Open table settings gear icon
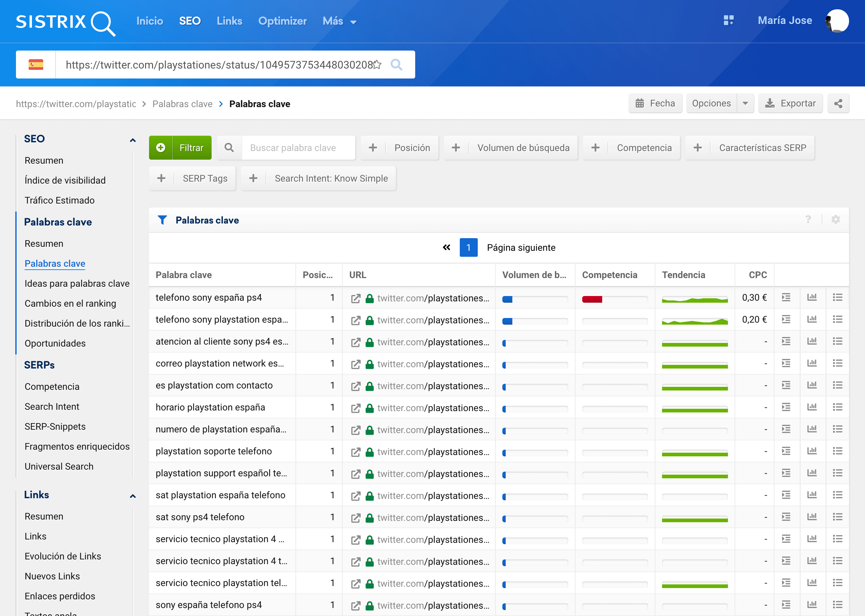 pyautogui.click(x=835, y=220)
